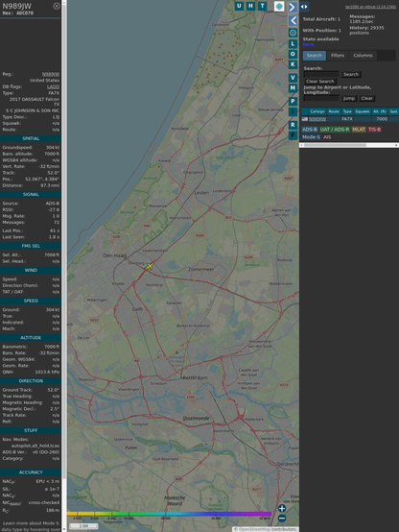Toggle sidebar width double-arrow button
399x532 pixels.
pos(304,7)
